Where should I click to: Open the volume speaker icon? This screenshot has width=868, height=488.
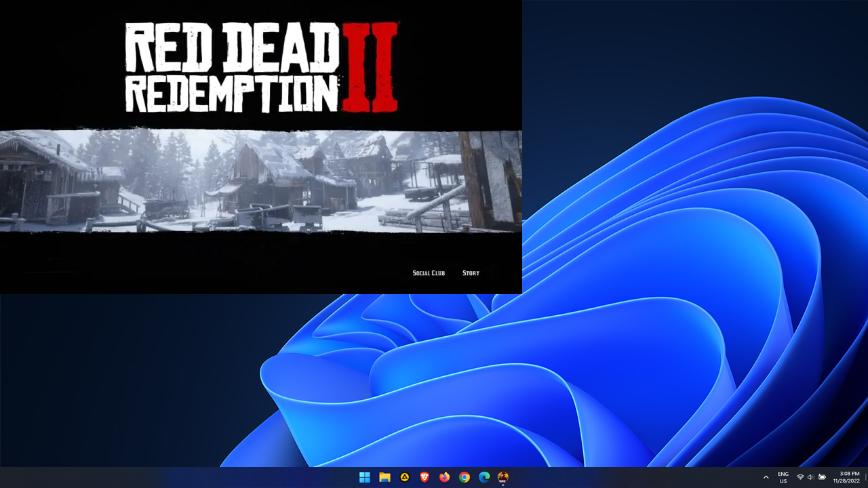[x=810, y=477]
